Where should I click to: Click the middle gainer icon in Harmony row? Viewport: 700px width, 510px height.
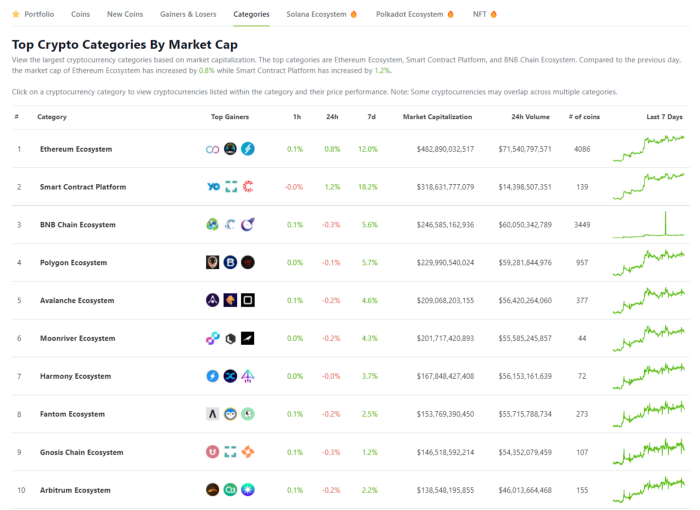230,376
